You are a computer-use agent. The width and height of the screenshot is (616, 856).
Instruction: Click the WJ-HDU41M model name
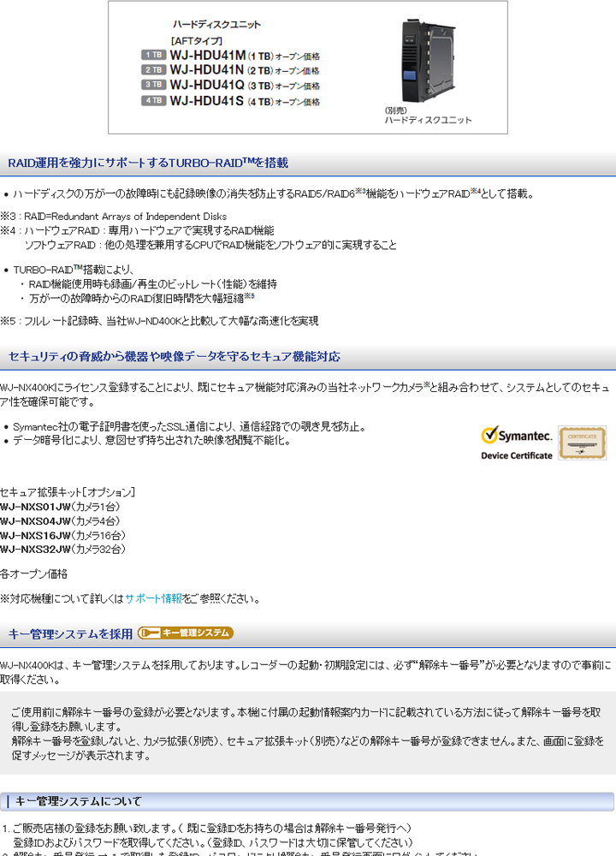coord(208,55)
